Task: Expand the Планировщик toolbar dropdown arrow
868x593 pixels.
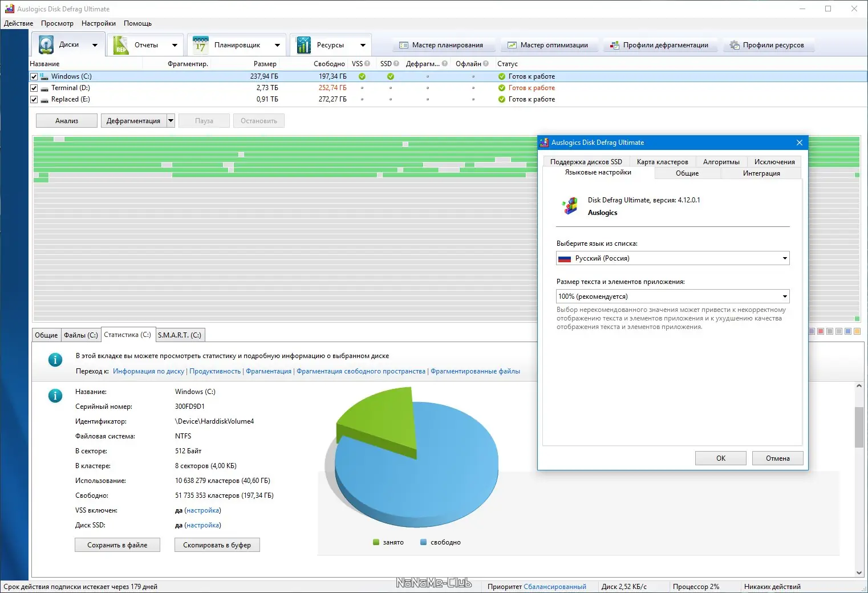Action: [x=277, y=45]
